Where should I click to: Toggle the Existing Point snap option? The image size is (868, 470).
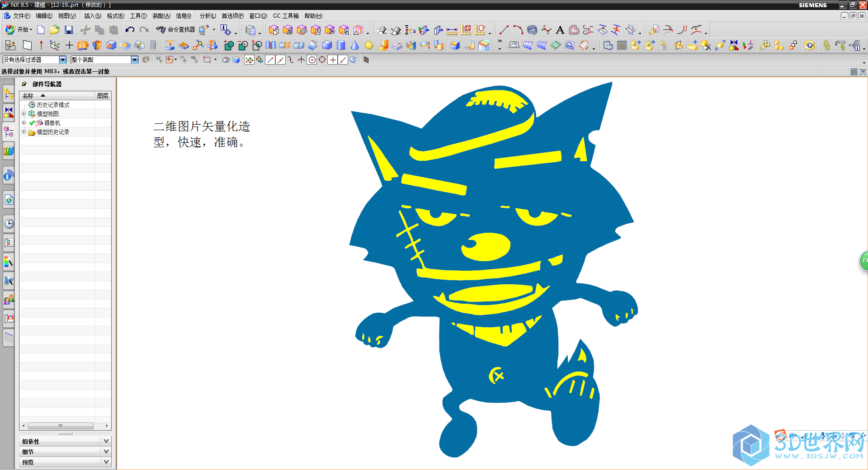pyautogui.click(x=333, y=60)
